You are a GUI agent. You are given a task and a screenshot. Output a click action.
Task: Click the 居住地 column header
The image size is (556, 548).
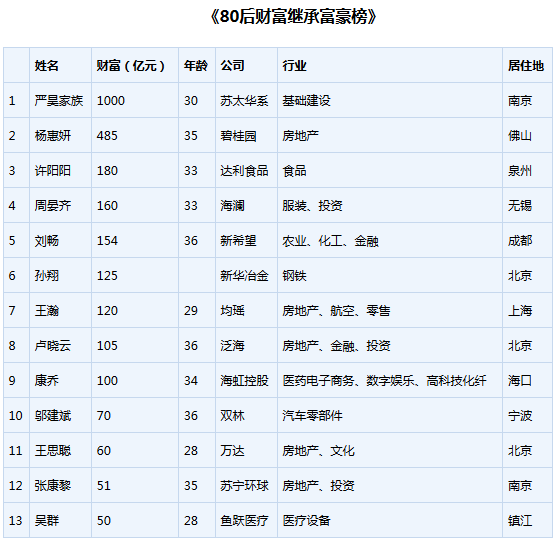tap(526, 66)
